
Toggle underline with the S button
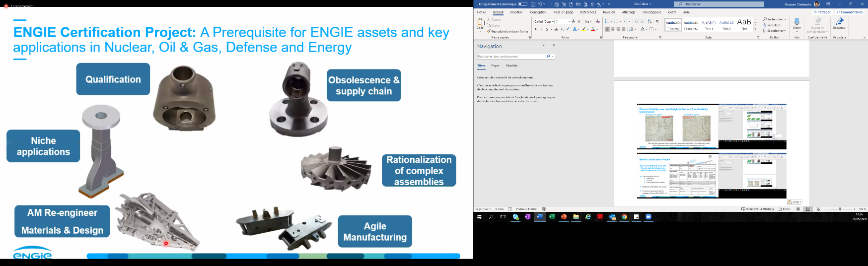click(547, 29)
